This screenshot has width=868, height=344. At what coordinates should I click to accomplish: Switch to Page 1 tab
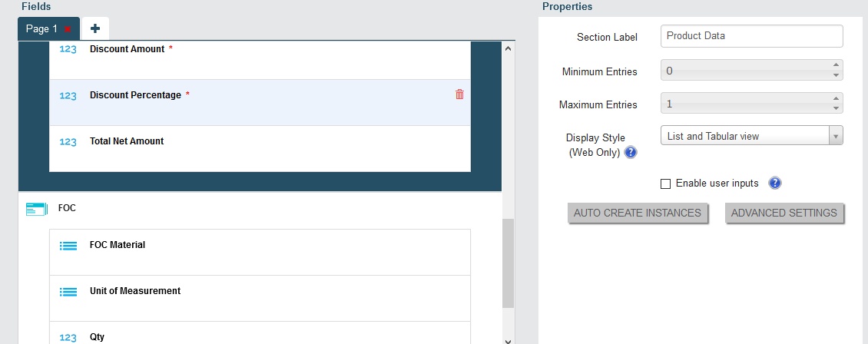click(41, 28)
